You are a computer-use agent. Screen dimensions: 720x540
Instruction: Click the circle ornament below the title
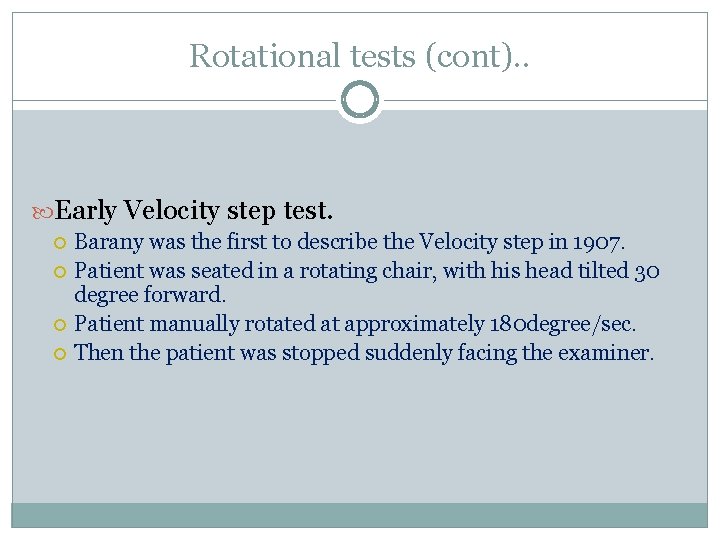click(360, 100)
